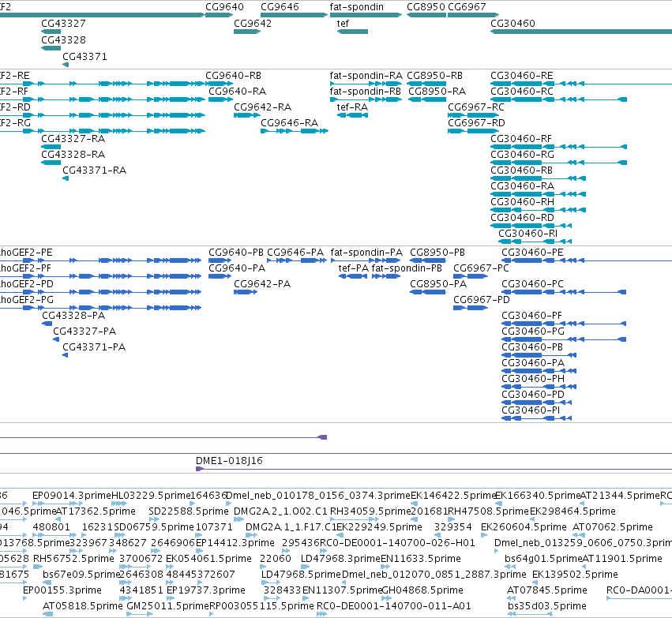Select EST SD22588.5prime
Image resolution: width=672 pixels, height=618 pixels.
point(189,511)
